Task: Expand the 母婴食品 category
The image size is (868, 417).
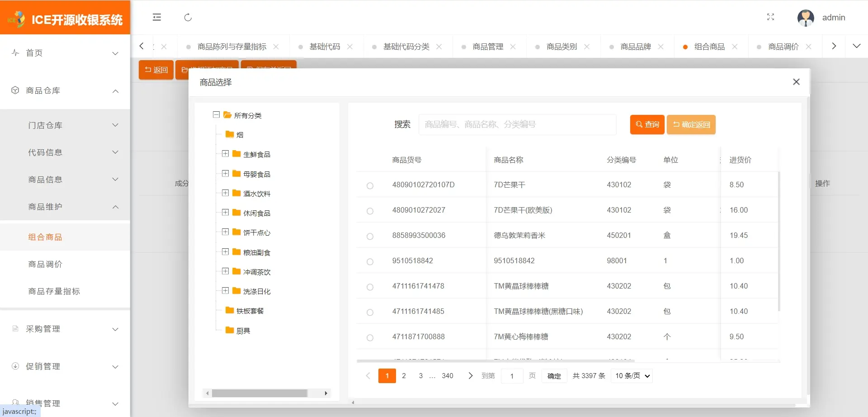Action: click(225, 173)
